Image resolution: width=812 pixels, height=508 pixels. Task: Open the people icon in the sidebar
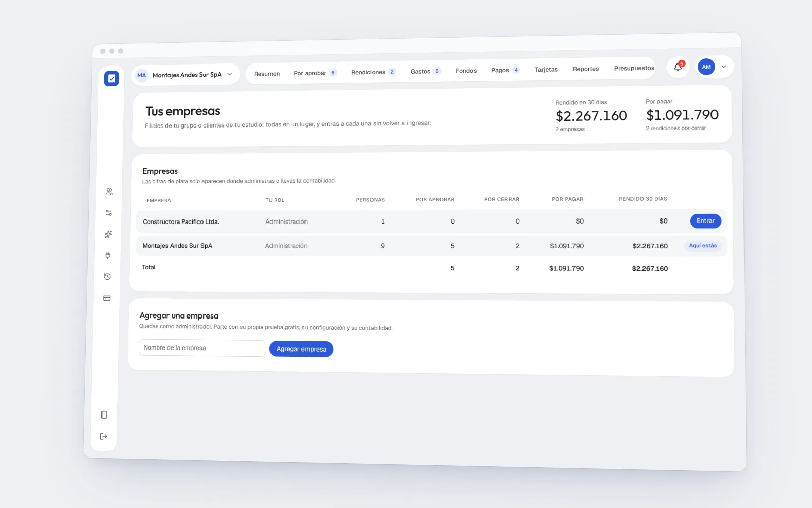pos(109,192)
